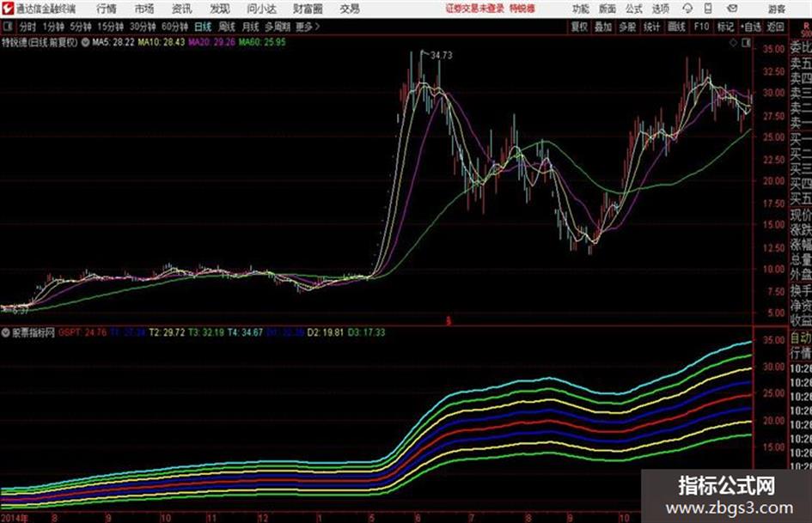This screenshot has height=523, width=812.
Task: Click the T3: 32.19 indicator value
Action: tap(206, 332)
